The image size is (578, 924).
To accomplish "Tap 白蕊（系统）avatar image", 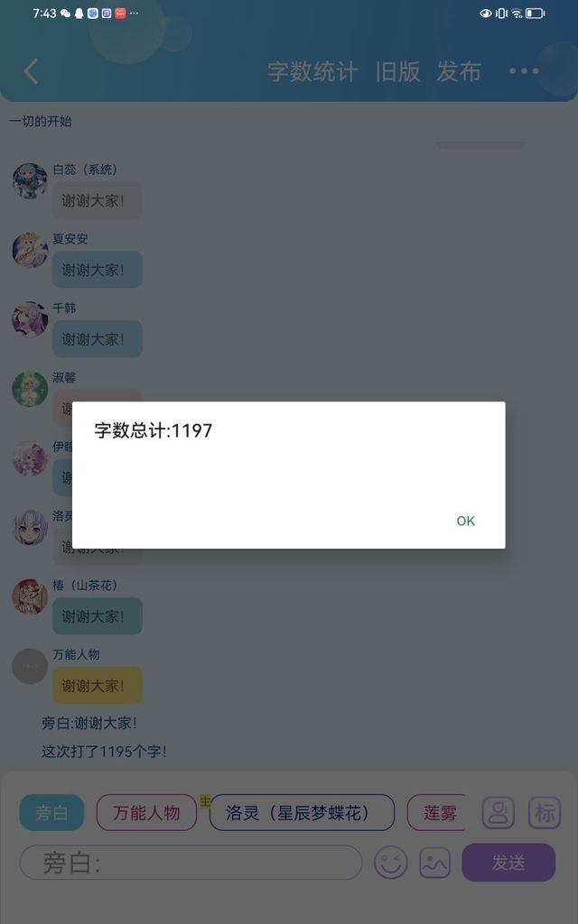I will [x=30, y=180].
